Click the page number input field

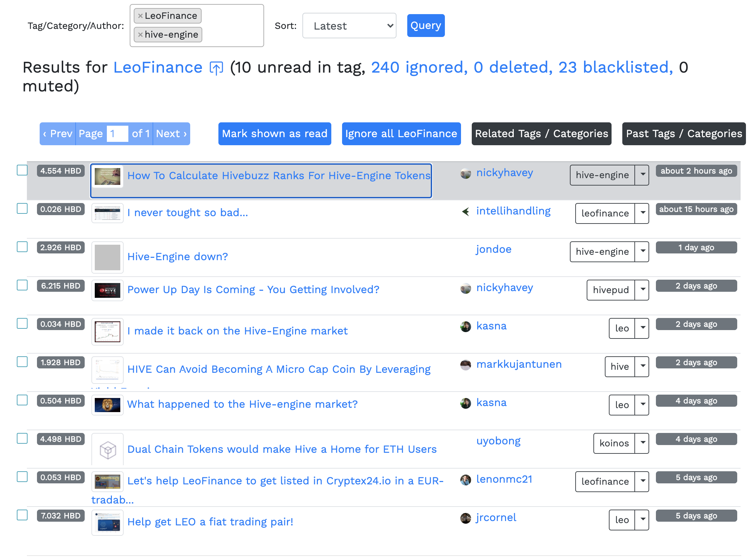pyautogui.click(x=117, y=133)
